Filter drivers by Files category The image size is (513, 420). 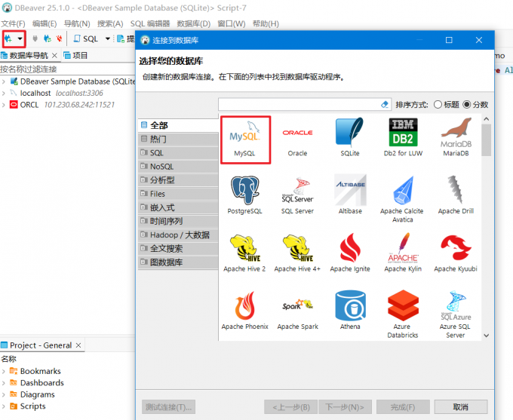point(178,194)
